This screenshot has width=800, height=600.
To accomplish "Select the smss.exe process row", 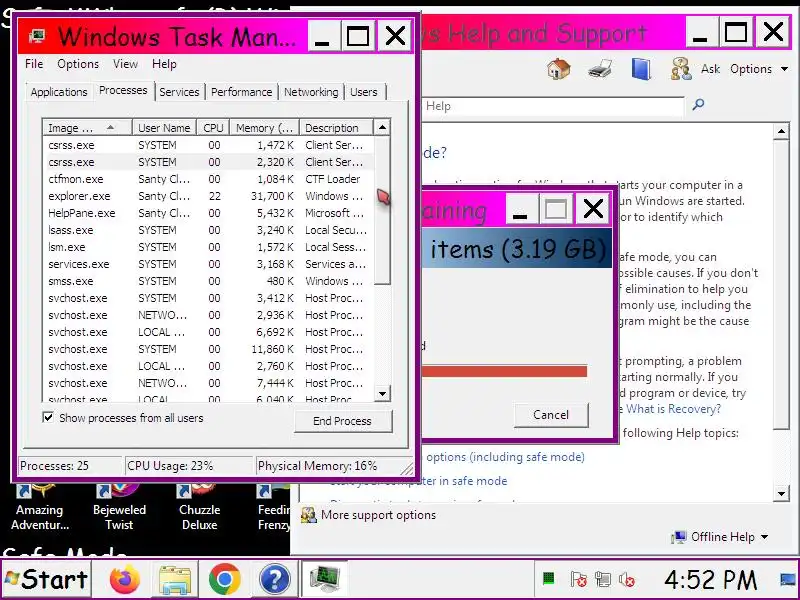I will coord(208,281).
